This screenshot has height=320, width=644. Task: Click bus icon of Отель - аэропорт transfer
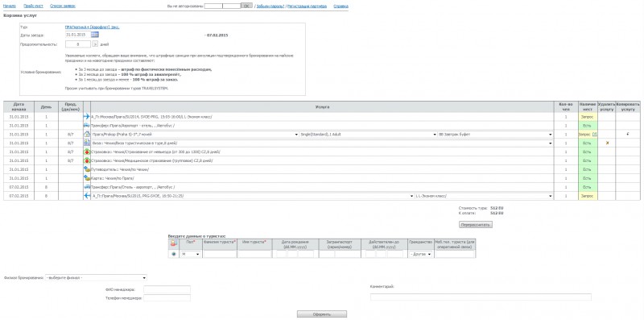click(x=87, y=187)
